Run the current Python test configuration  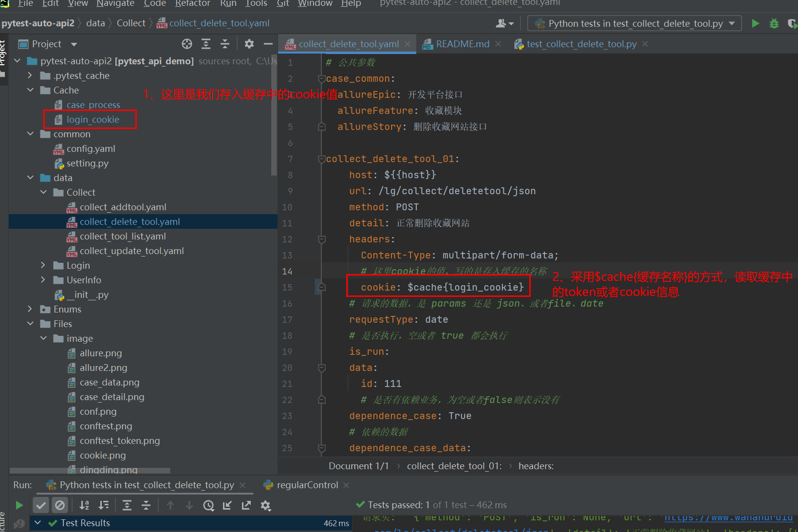(755, 23)
